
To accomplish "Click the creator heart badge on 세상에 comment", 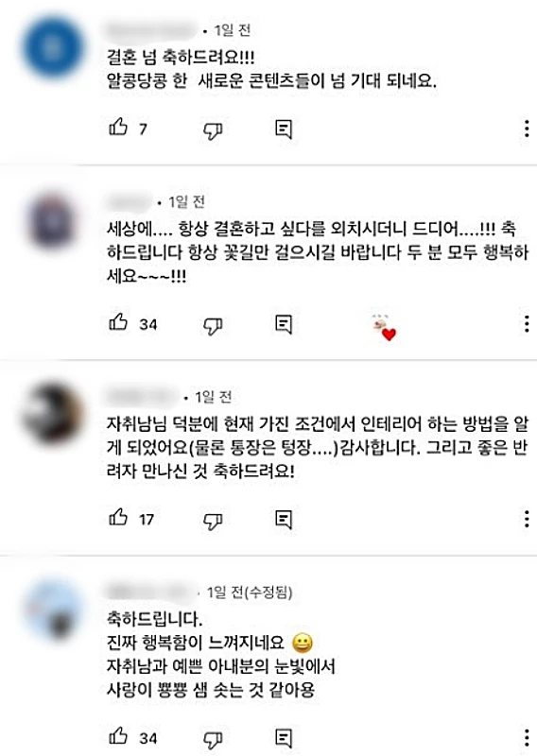I will [384, 327].
